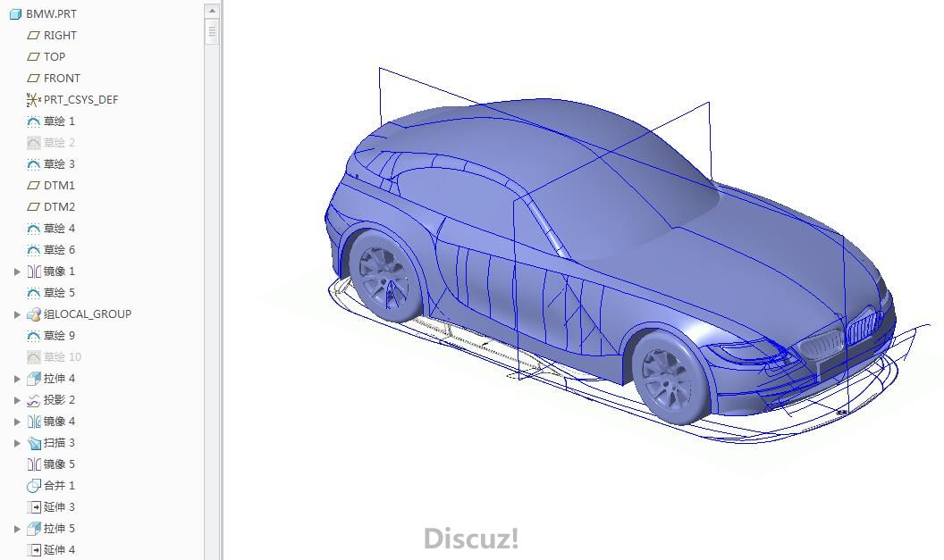This screenshot has height=560, width=944.
Task: Click the 组LOCAL_GROUP group icon
Action: [34, 314]
